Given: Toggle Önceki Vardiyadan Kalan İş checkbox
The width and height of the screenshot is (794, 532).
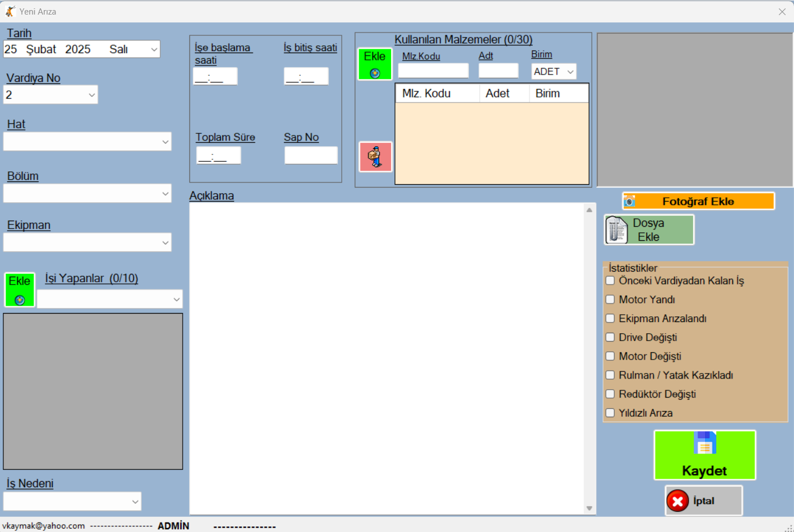Looking at the screenshot, I should pos(610,281).
